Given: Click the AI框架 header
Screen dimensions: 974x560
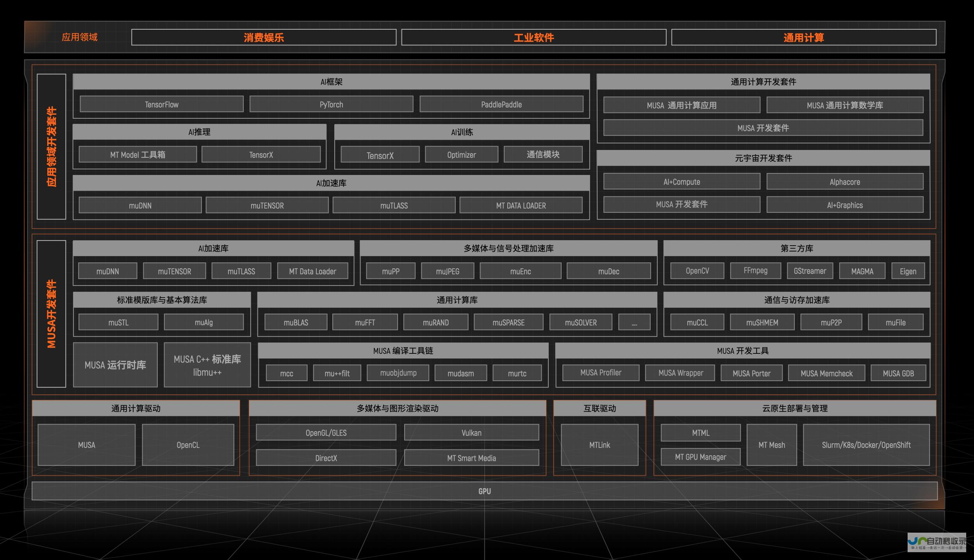Looking at the screenshot, I should pyautogui.click(x=331, y=82).
